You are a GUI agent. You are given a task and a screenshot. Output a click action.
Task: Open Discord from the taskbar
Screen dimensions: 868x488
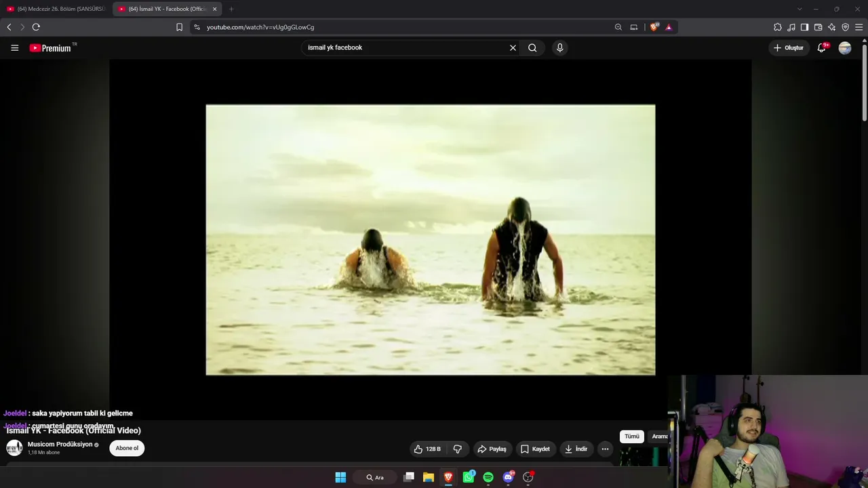pos(509,477)
